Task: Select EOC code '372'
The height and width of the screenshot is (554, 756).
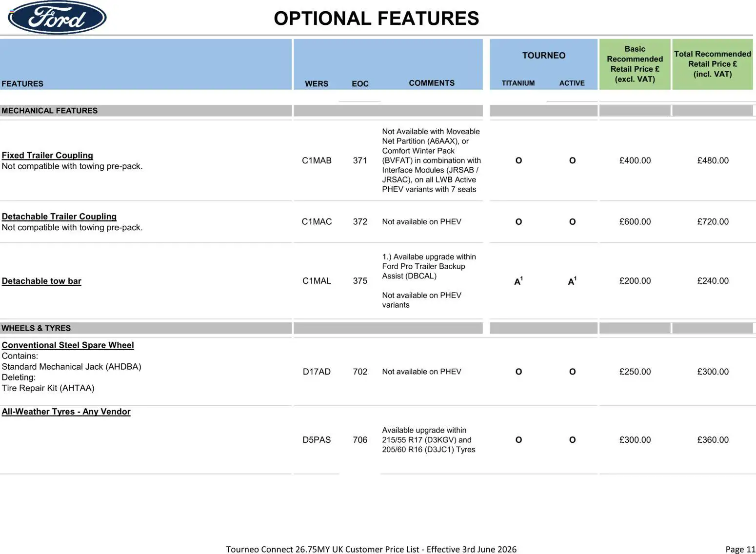Action: pos(360,221)
